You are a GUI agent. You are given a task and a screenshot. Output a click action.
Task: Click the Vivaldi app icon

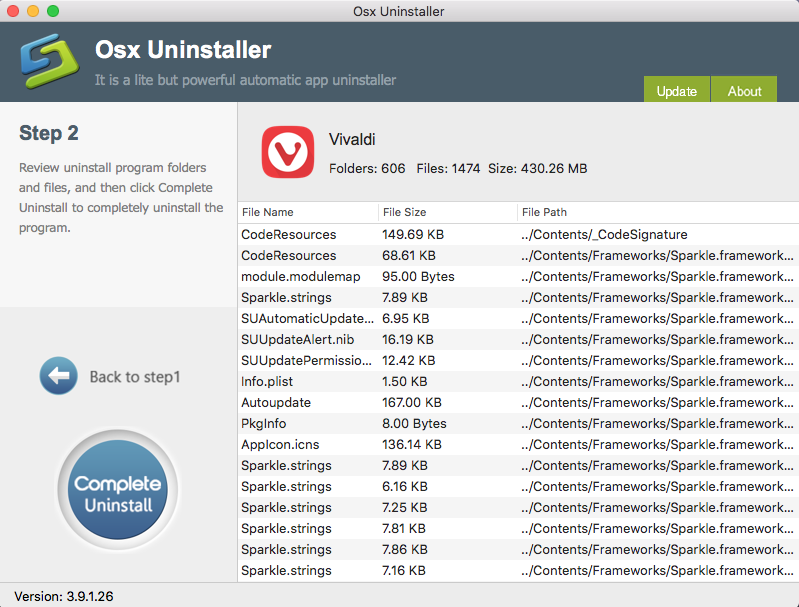288,153
